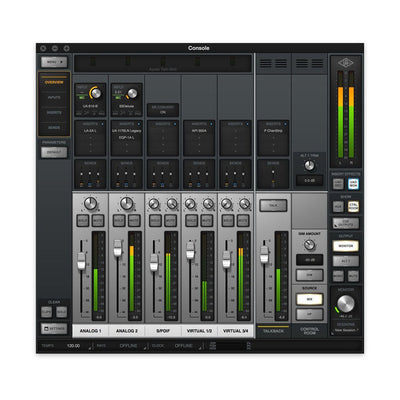Select the second control room source button
Image resolution: width=400 pixels, height=400 pixels.
(x=310, y=314)
